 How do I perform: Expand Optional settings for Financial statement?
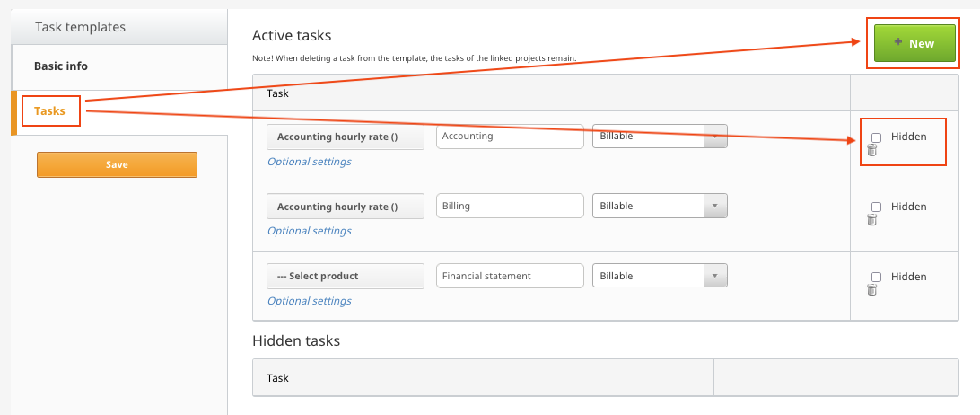[x=310, y=301]
